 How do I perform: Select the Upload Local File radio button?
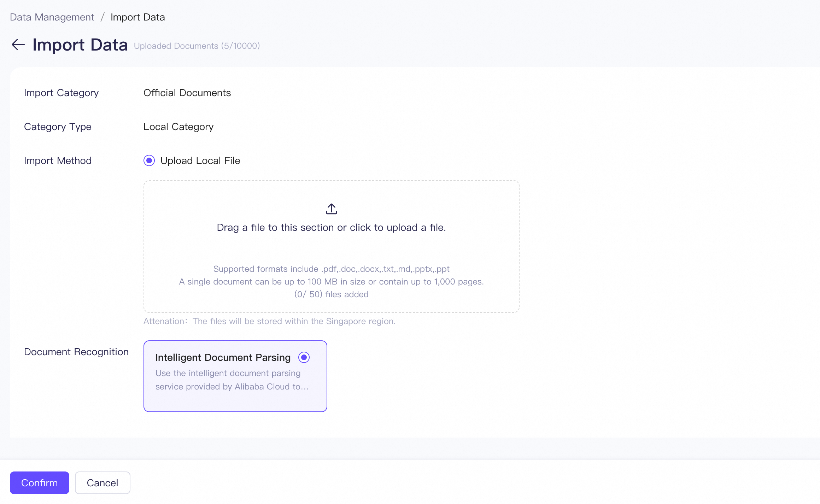pos(149,160)
